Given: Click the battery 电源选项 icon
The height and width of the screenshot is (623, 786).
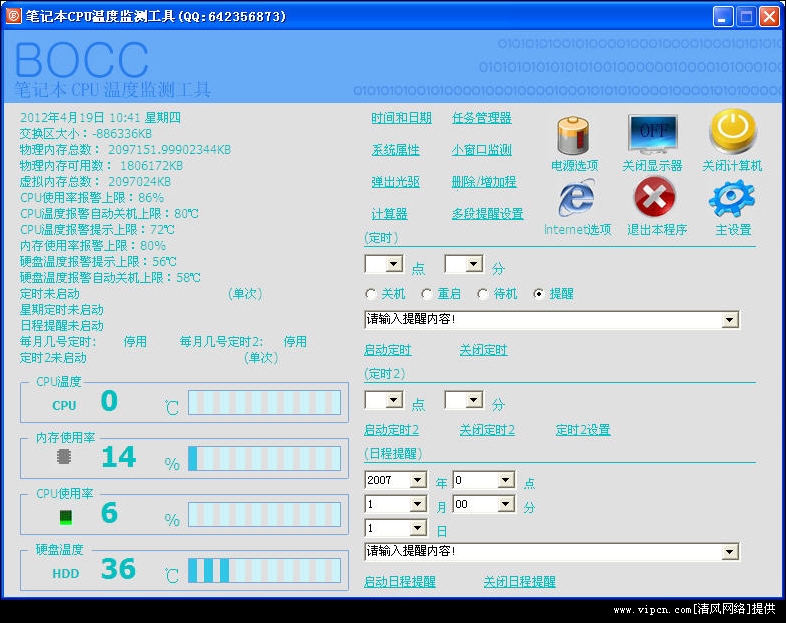Looking at the screenshot, I should click(574, 135).
